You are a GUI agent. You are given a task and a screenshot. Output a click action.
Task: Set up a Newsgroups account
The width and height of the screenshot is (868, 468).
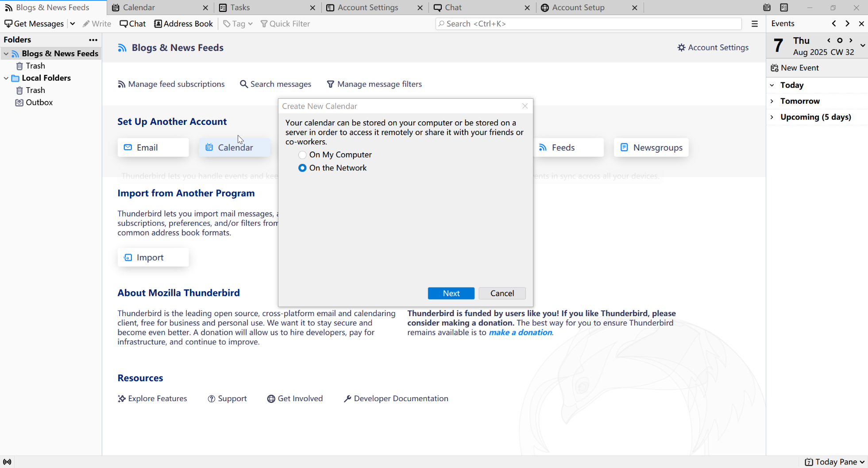click(x=651, y=147)
